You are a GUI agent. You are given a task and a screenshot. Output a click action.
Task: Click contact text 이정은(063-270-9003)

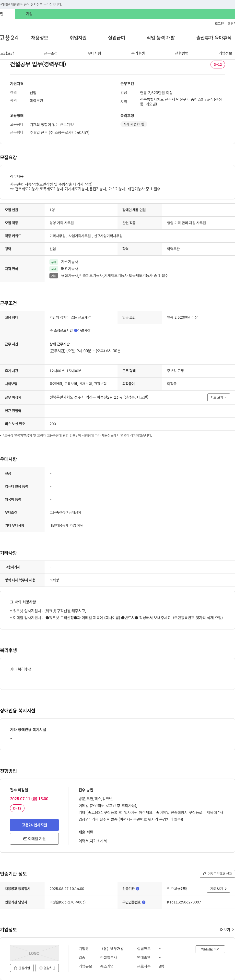67,902
